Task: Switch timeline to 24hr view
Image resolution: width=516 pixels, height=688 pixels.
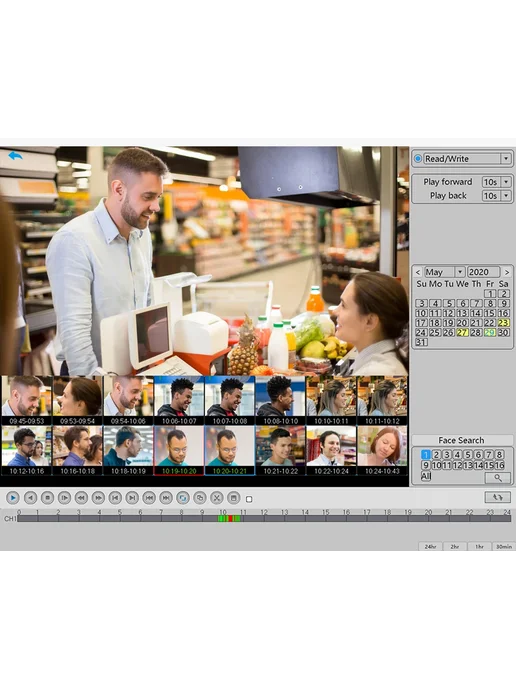Action: coord(430,546)
